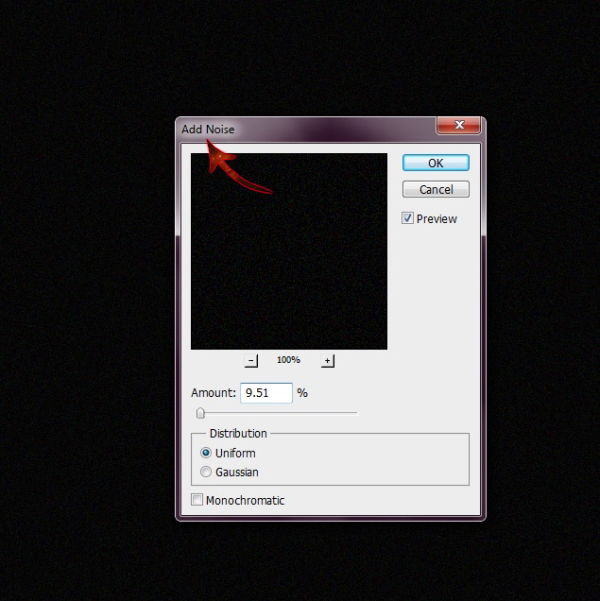Confirm Add Noise with OK button
This screenshot has width=600, height=601.
(436, 163)
